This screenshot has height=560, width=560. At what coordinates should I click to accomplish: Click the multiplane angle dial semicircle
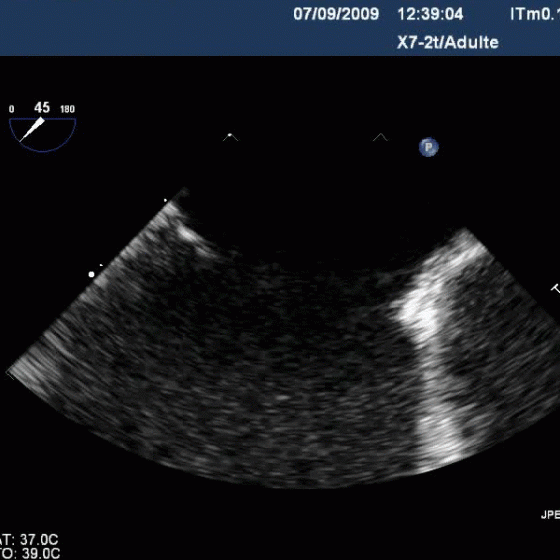click(x=42, y=135)
